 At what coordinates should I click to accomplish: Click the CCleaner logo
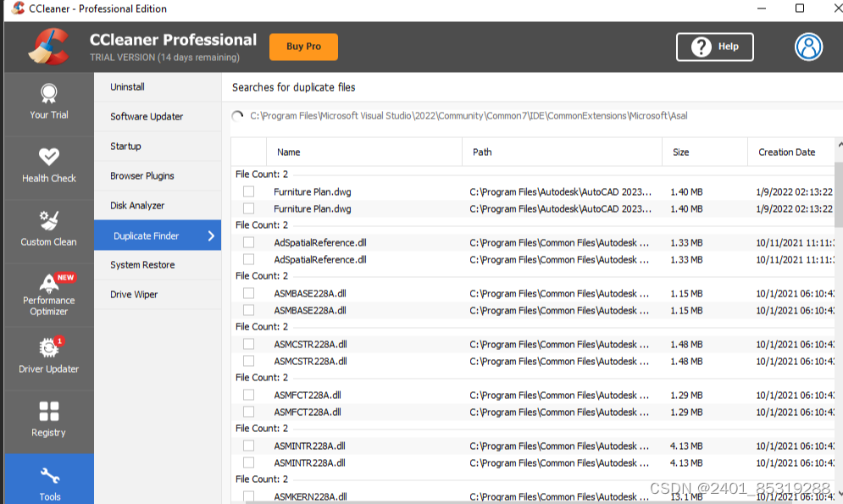point(48,47)
